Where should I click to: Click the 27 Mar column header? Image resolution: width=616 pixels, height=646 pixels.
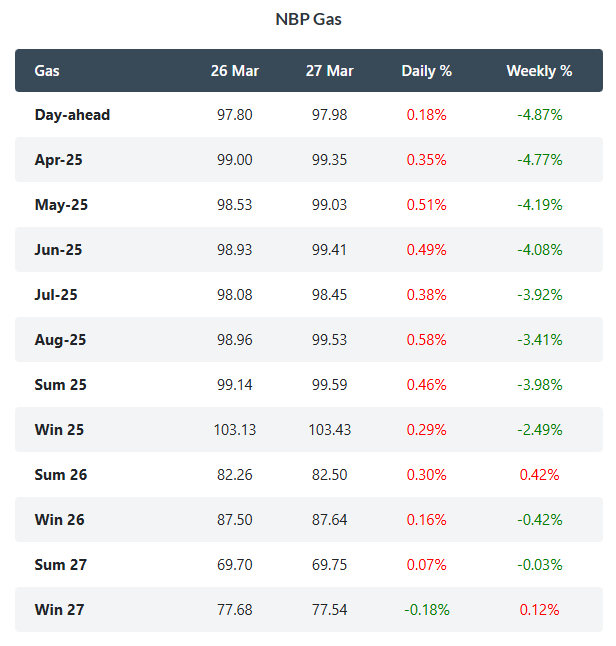[331, 71]
